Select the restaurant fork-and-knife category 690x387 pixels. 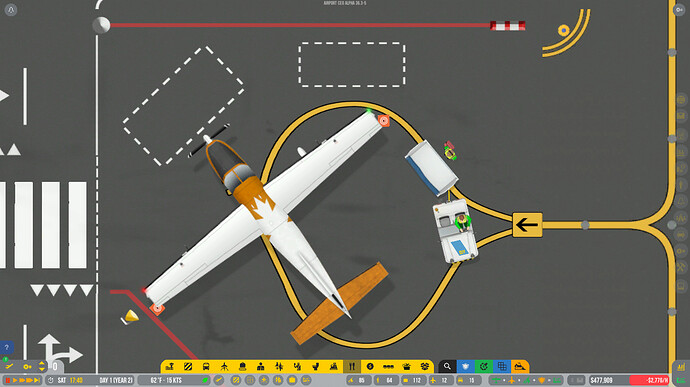coord(352,366)
